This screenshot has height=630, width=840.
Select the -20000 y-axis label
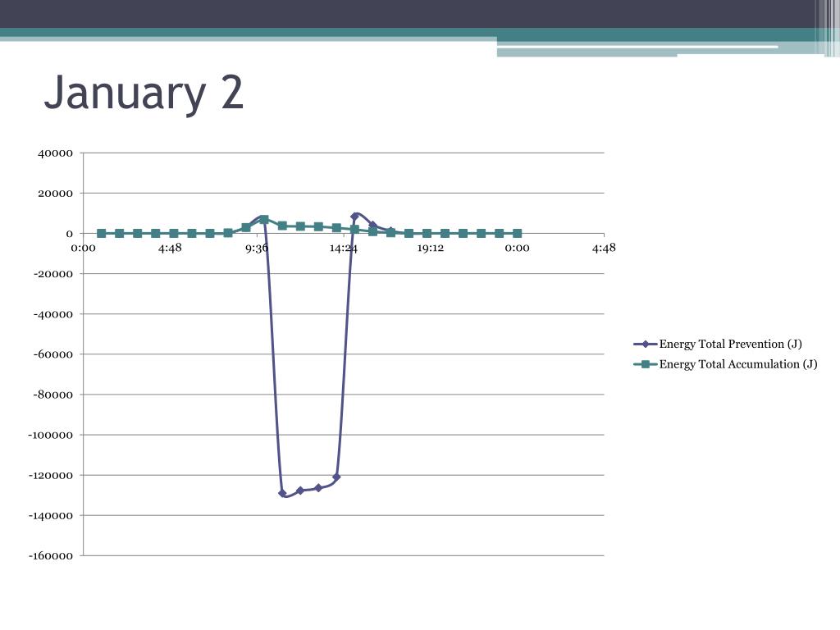pos(53,274)
